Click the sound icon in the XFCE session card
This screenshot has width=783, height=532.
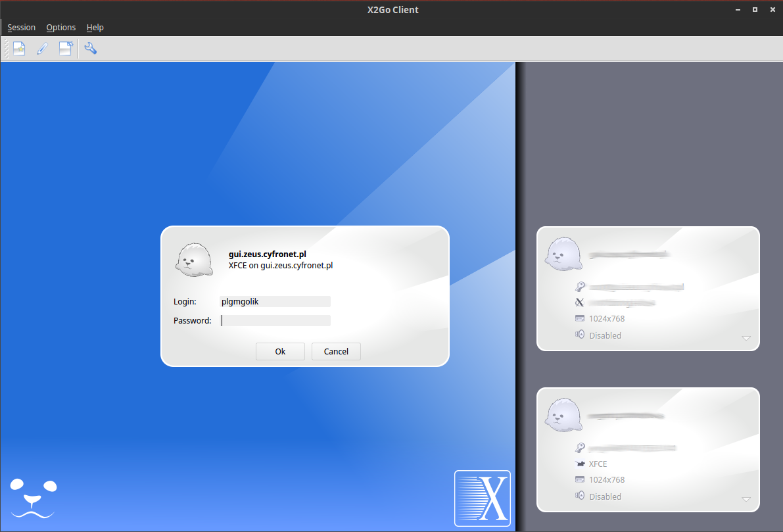pos(580,496)
